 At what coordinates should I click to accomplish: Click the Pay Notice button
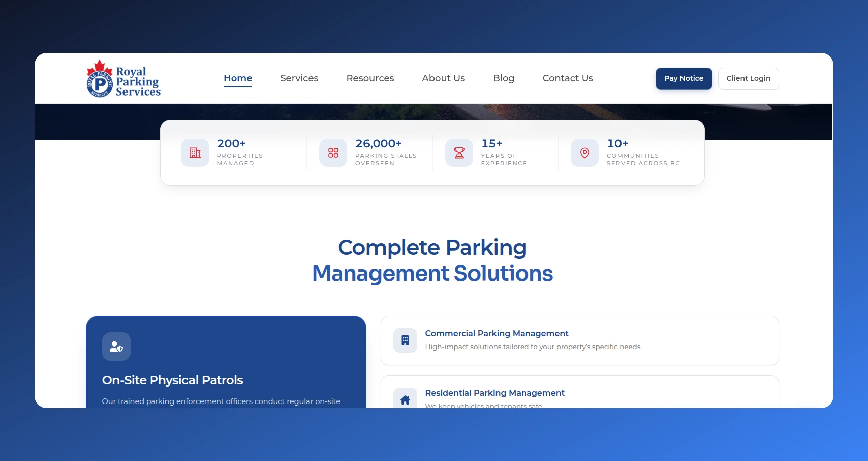pos(684,78)
